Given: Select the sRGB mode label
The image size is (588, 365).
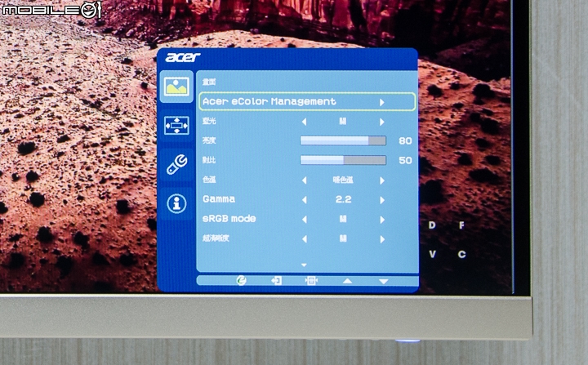Looking at the screenshot, I should [x=229, y=219].
